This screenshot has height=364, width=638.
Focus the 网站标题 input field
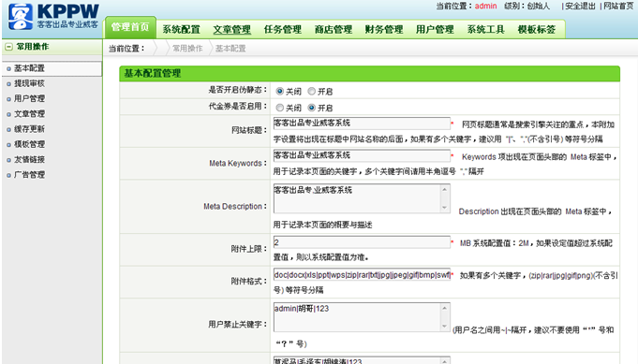362,124
